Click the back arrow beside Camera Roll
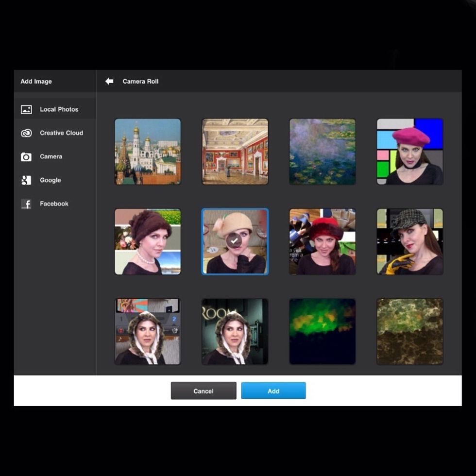The image size is (476, 476). pos(109,81)
